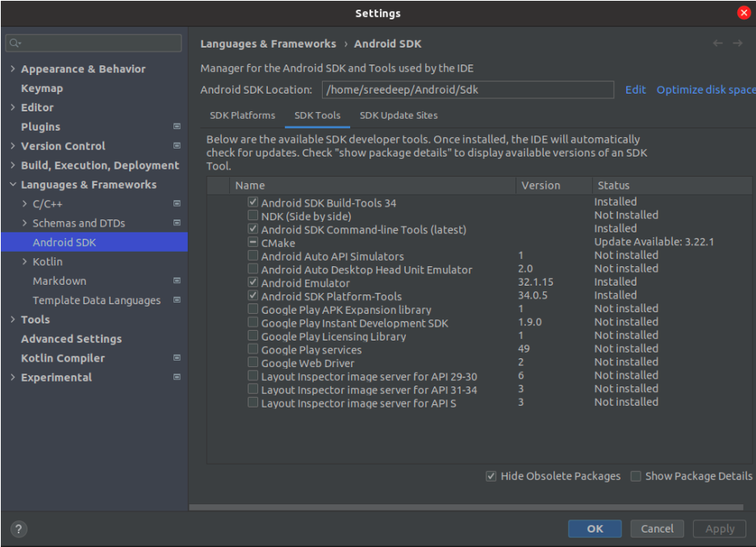Viewport: 756px width, 547px height.
Task: Open Markdown settings page
Action: point(60,281)
